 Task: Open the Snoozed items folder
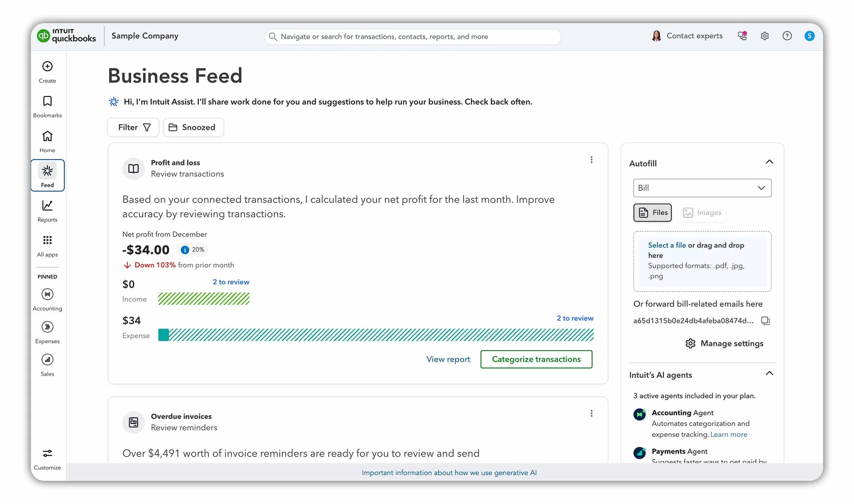click(193, 127)
